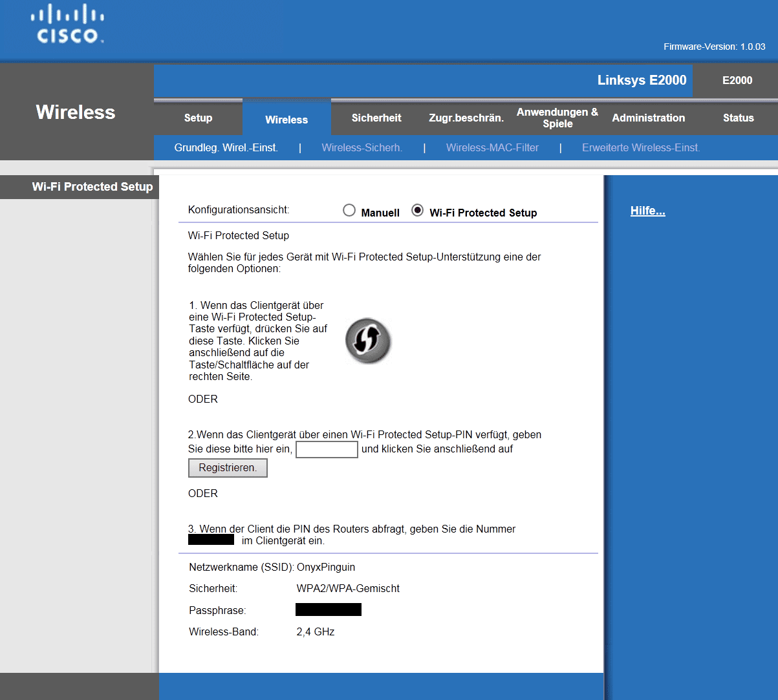Click the E2000 model label
Image resolution: width=778 pixels, height=700 pixels.
coord(737,80)
